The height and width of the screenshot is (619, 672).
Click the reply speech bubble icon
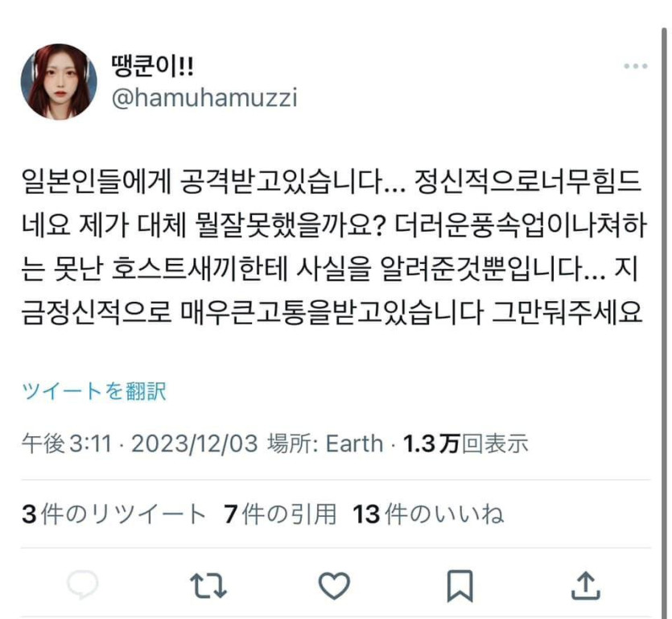(x=83, y=584)
